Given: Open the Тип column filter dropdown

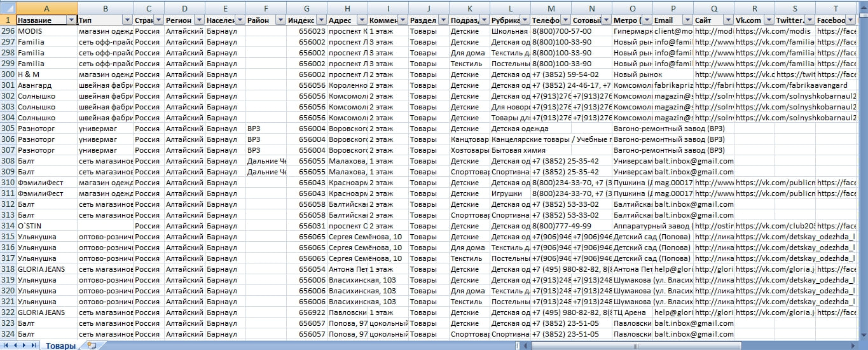Looking at the screenshot, I should pyautogui.click(x=127, y=20).
